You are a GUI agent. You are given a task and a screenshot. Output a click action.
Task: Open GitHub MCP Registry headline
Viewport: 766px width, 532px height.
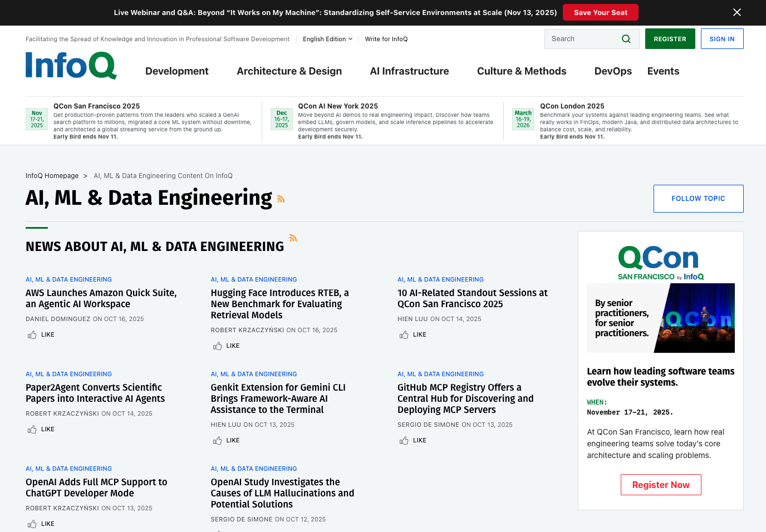coord(465,398)
